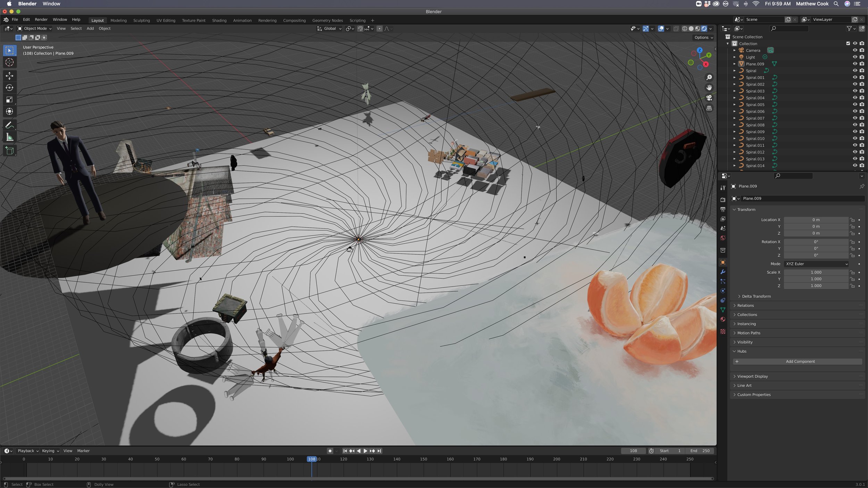
Task: Open the rotation Mode XYZ Euler dropdown
Action: pyautogui.click(x=817, y=264)
